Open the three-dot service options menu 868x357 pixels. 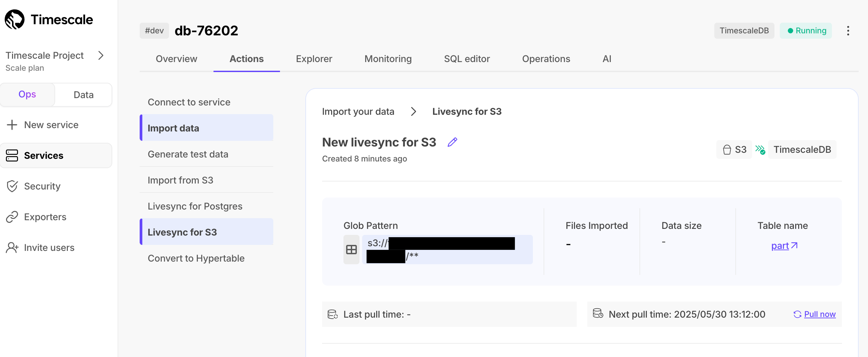[x=848, y=31]
